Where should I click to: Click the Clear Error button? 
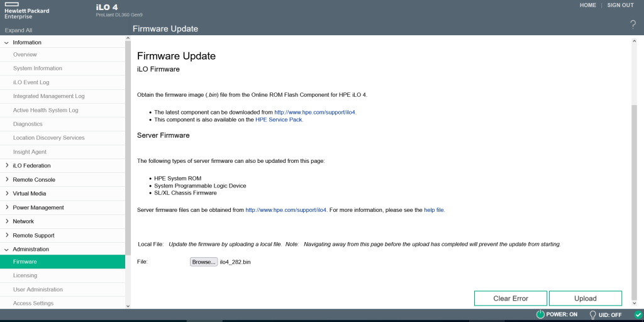tap(511, 299)
